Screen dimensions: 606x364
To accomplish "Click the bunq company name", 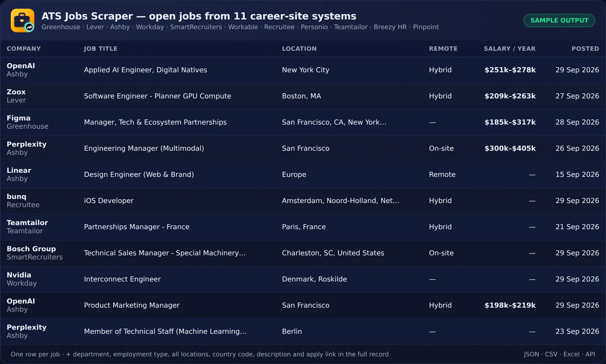I will (16, 197).
